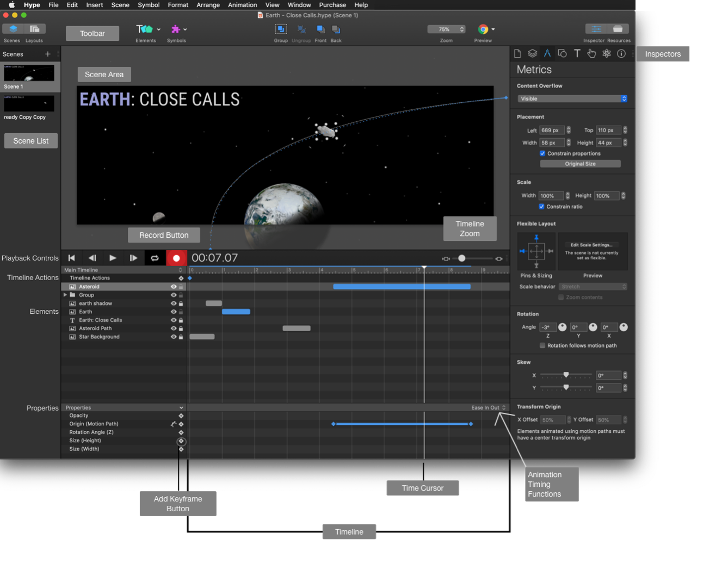
Task: Add keyframe for Size (Height) property
Action: pos(181,441)
